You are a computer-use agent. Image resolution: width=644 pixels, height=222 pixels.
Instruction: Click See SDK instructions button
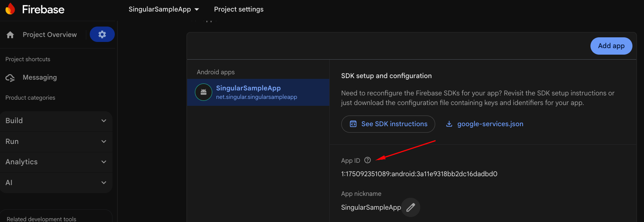pos(388,124)
